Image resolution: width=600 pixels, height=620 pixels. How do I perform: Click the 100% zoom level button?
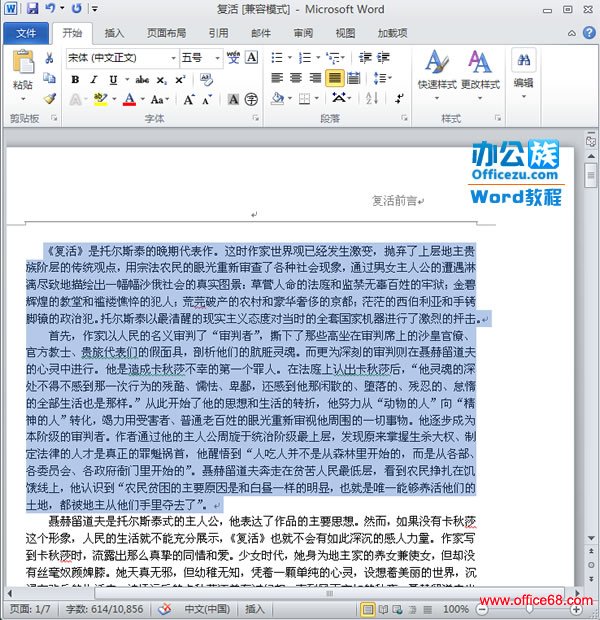(456, 609)
